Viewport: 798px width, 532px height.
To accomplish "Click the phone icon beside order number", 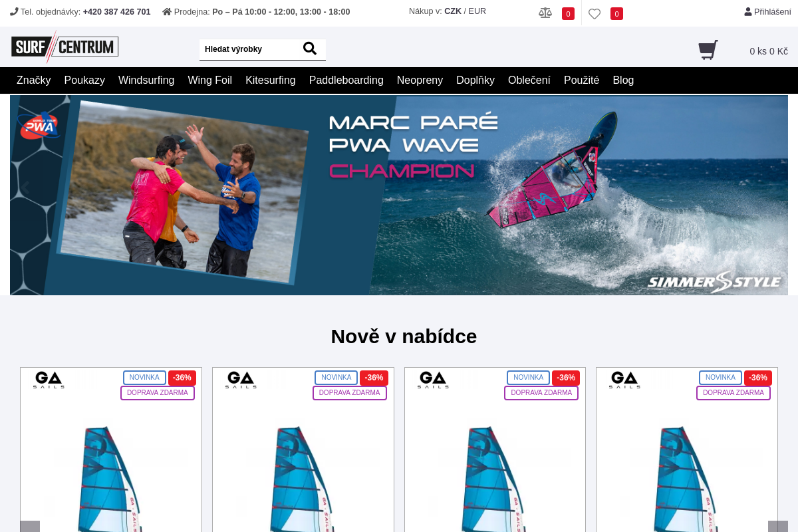I will pyautogui.click(x=14, y=11).
